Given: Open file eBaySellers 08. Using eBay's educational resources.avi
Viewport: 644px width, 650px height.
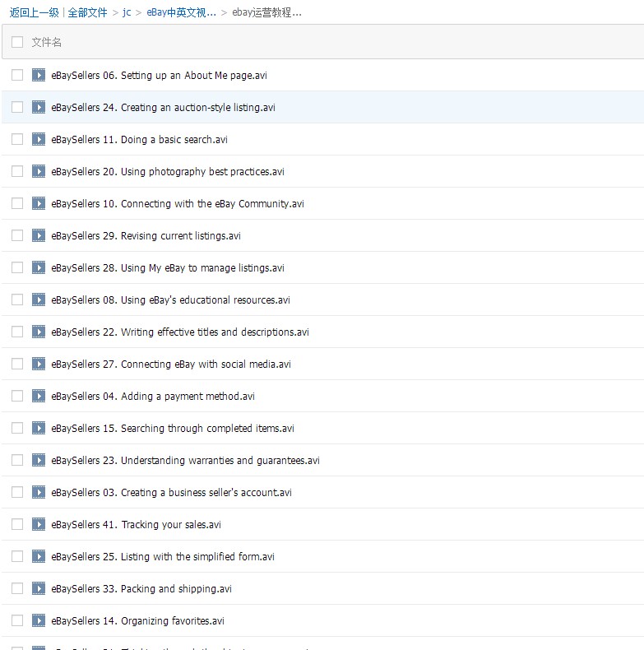Looking at the screenshot, I should pos(171,300).
